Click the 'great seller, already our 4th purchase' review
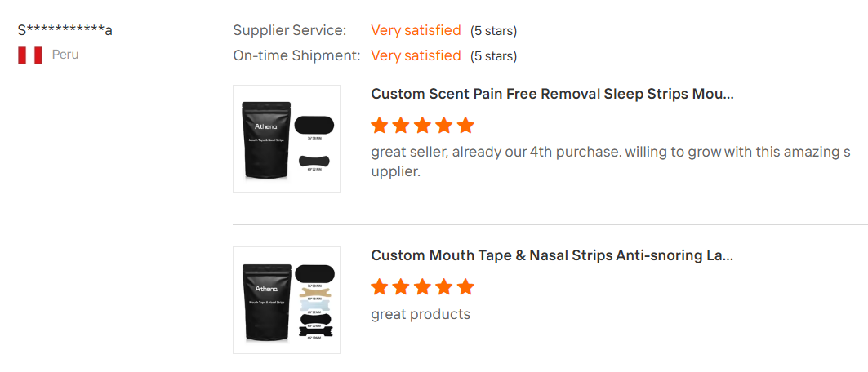 point(611,162)
